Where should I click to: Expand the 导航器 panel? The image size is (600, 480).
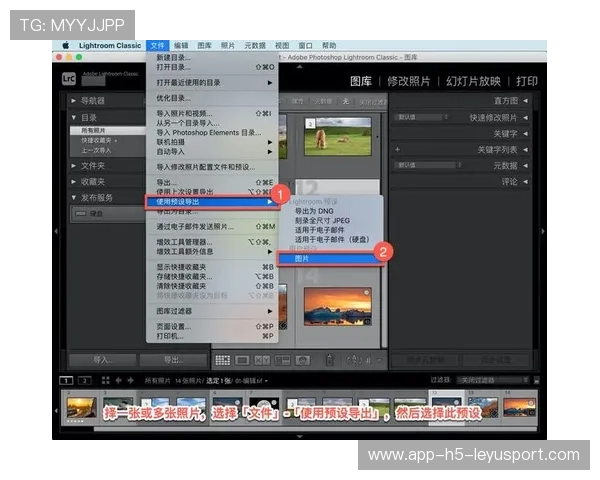click(x=73, y=101)
